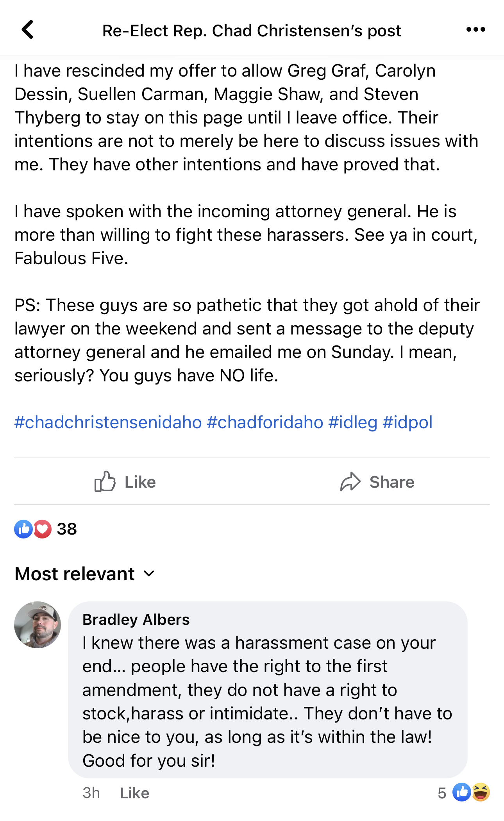
Task: Click Bradley Albers' name in the comment
Action: tap(136, 619)
